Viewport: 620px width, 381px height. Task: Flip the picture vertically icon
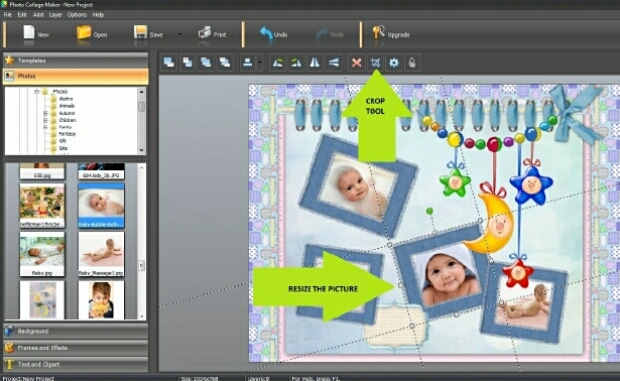334,62
